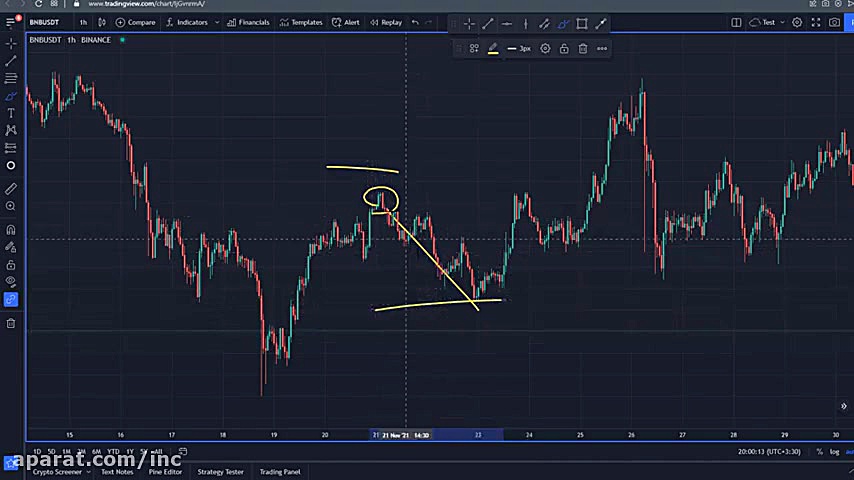Open the icons tool in left sidebar

pyautogui.click(x=11, y=165)
